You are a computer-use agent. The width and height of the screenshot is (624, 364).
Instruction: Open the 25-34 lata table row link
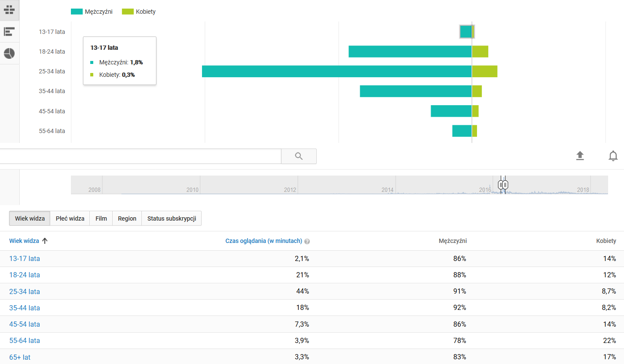[24, 291]
